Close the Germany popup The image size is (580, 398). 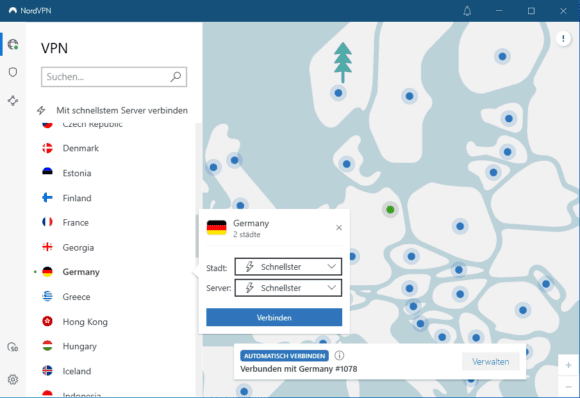tap(339, 227)
